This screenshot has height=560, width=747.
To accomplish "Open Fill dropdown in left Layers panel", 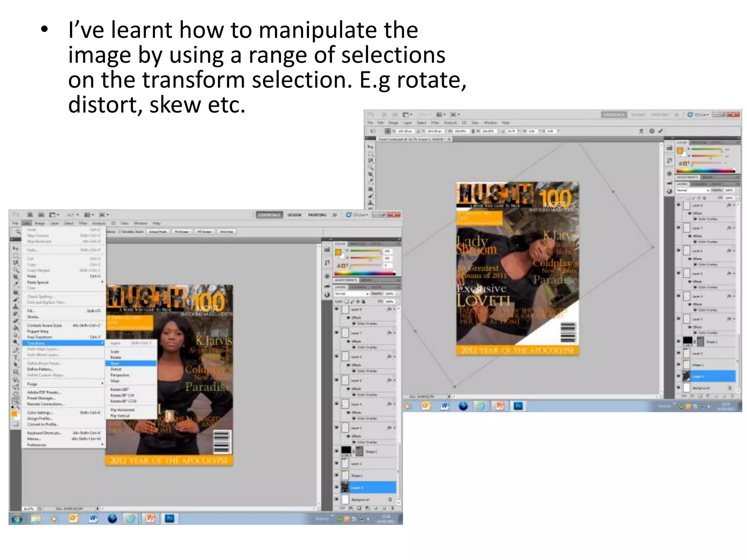I will point(397,302).
